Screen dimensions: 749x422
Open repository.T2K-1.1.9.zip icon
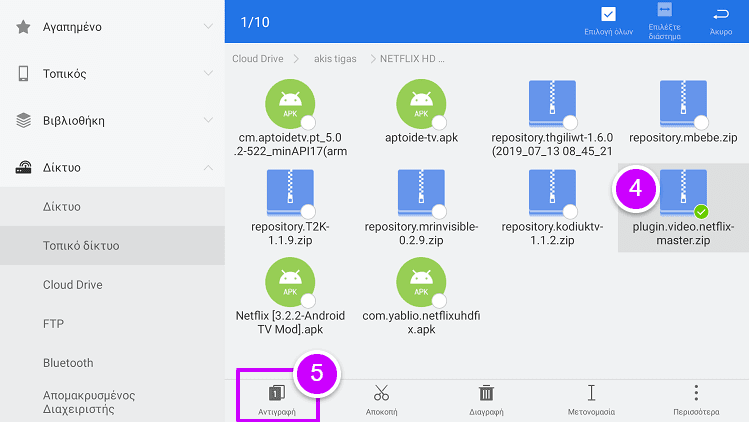pyautogui.click(x=290, y=193)
